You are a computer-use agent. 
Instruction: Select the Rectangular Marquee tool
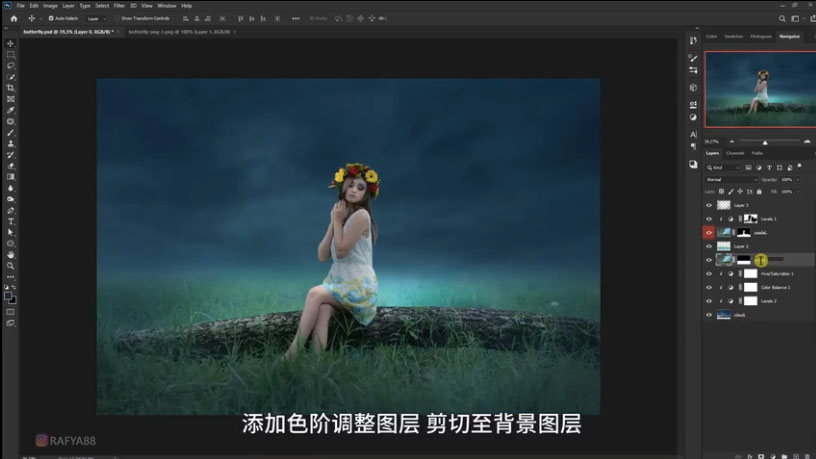pyautogui.click(x=10, y=55)
